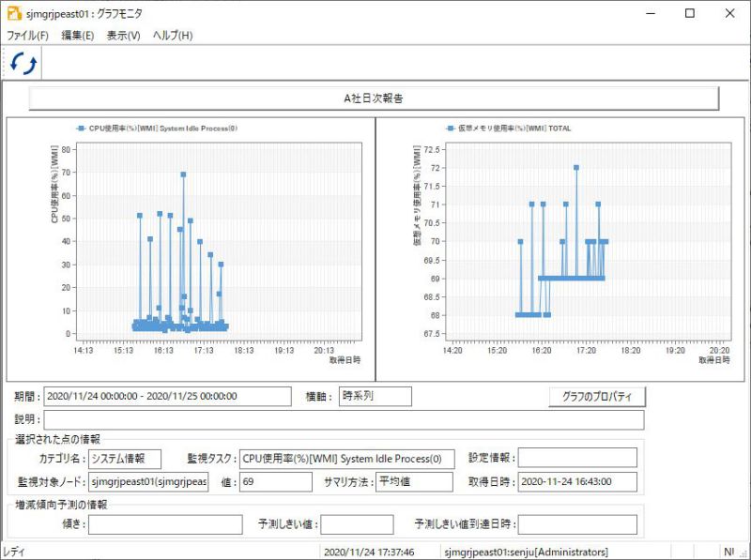Maximize the グラフモニタ window

coord(690,13)
